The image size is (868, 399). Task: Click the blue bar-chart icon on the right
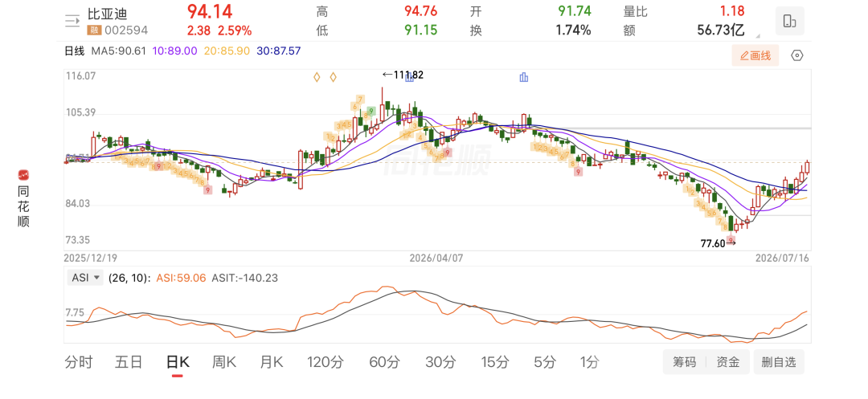[524, 77]
